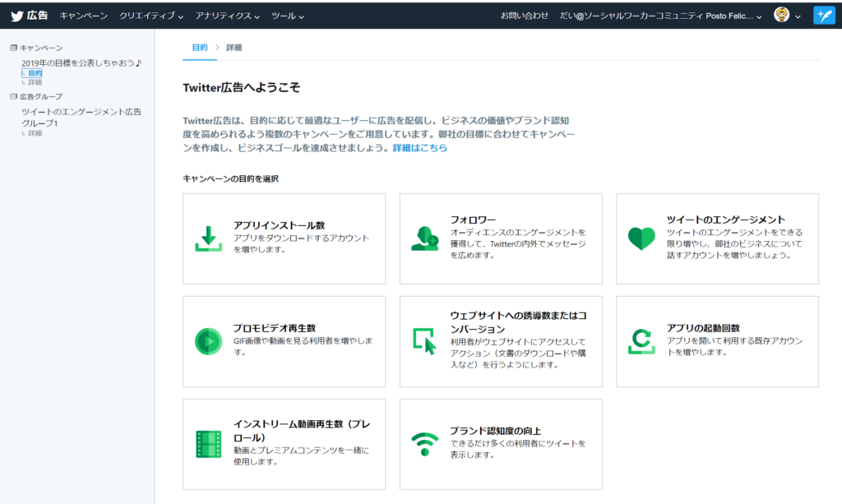Open the クリエイティブ dropdown menu
The image size is (842, 504).
click(x=151, y=16)
